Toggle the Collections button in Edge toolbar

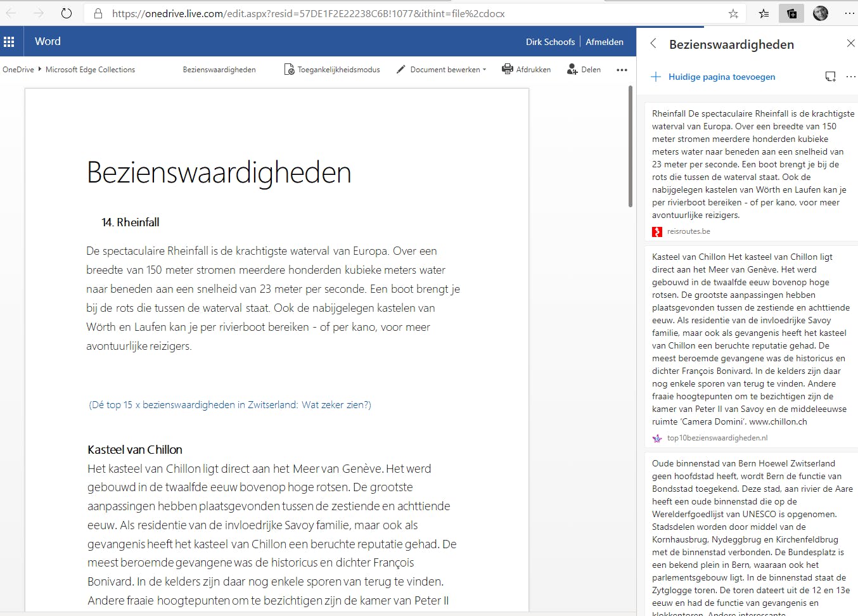point(792,13)
